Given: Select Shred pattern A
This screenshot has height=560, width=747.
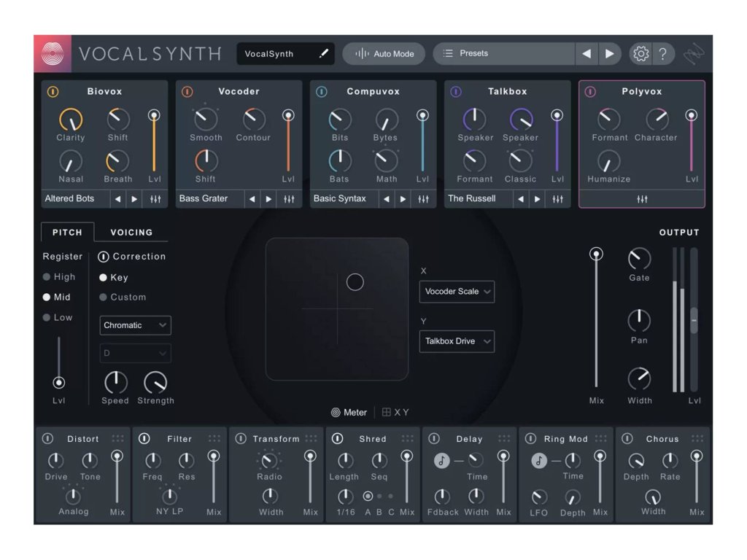Looking at the screenshot, I should [368, 496].
